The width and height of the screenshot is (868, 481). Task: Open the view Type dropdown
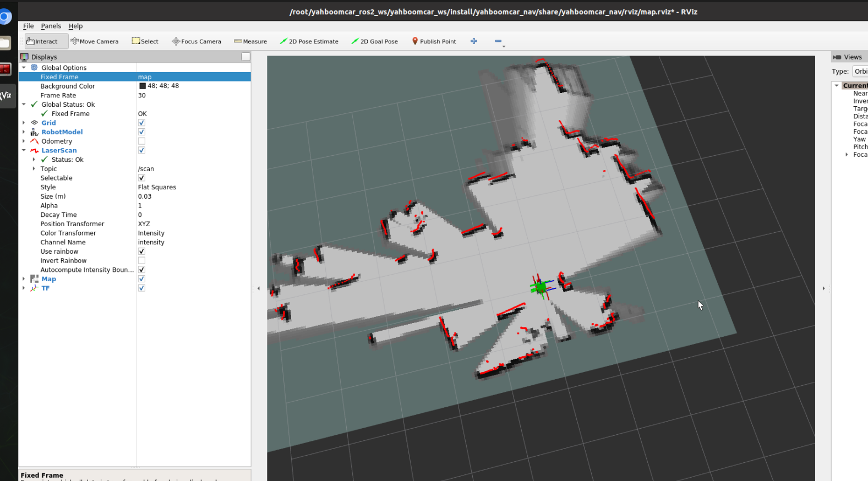point(860,72)
